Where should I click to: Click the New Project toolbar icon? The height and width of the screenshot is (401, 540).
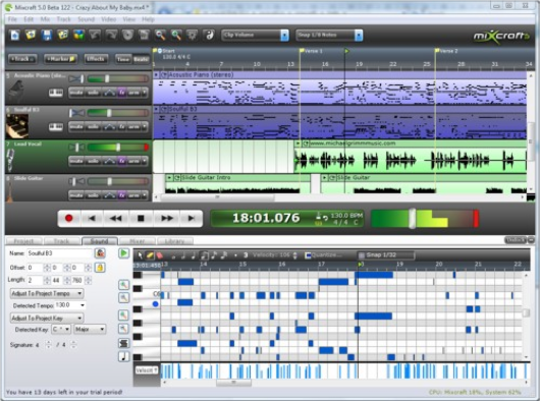[14, 35]
